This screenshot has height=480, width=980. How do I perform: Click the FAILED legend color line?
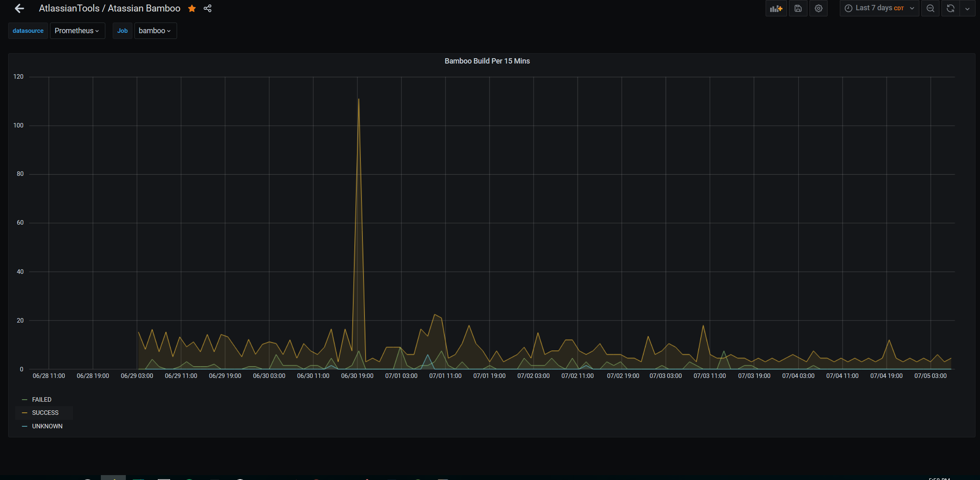click(25, 399)
